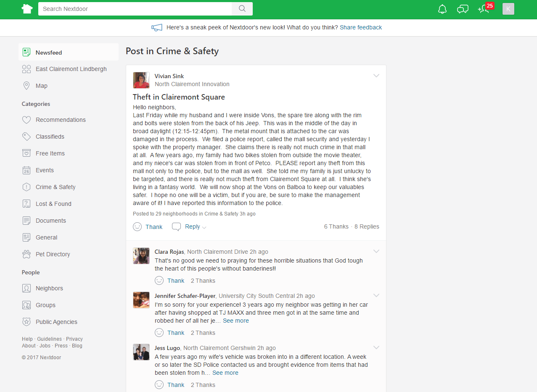Expand Jennifer Schafer-Player's comment with See more

click(x=235, y=321)
